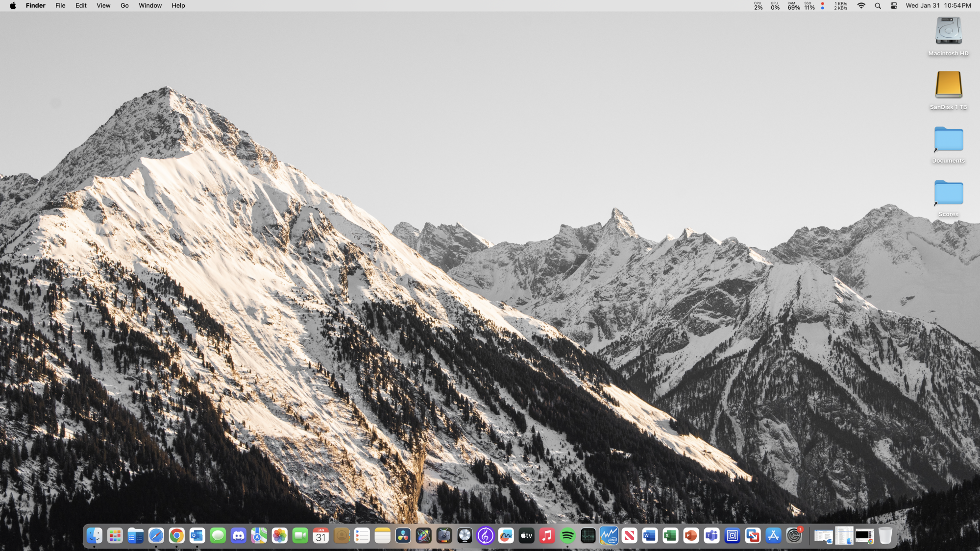The image size is (980, 551).
Task: Open Capo treble clef app icon
Action: tap(485, 536)
